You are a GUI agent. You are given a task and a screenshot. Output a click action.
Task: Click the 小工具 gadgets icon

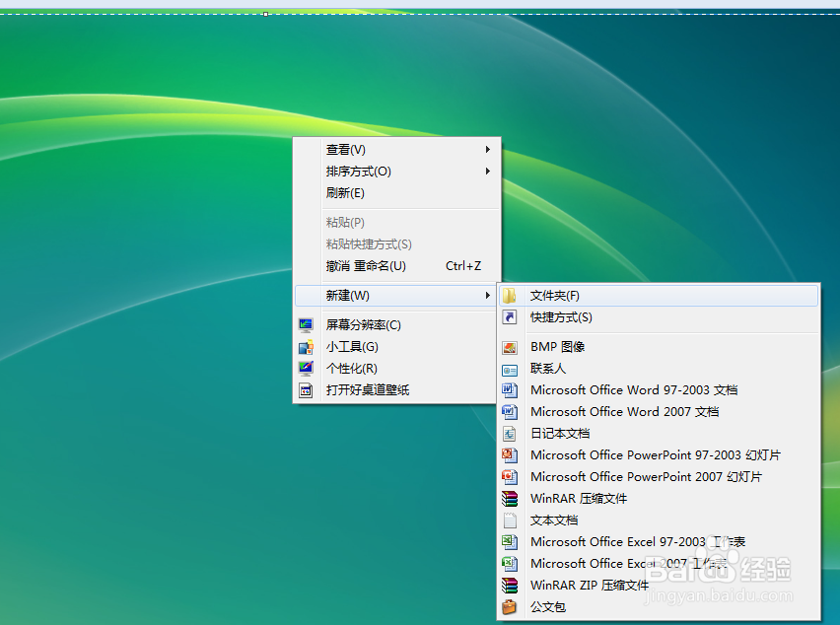(x=306, y=347)
